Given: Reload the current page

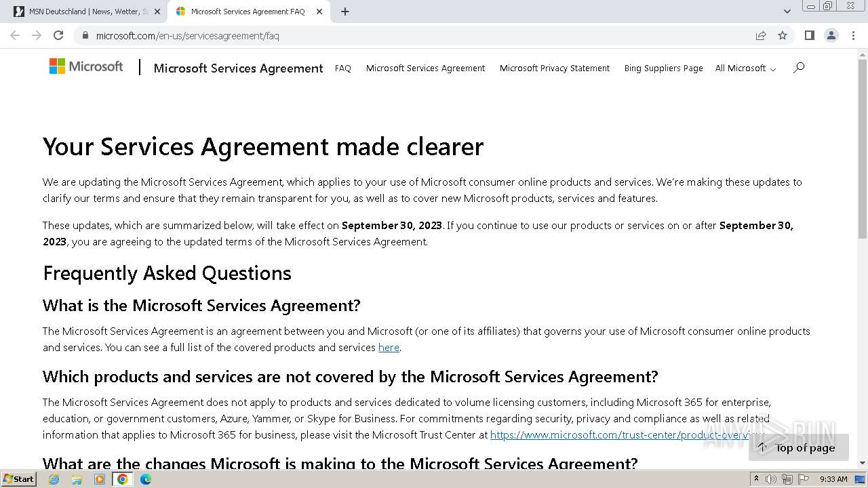Looking at the screenshot, I should [58, 35].
